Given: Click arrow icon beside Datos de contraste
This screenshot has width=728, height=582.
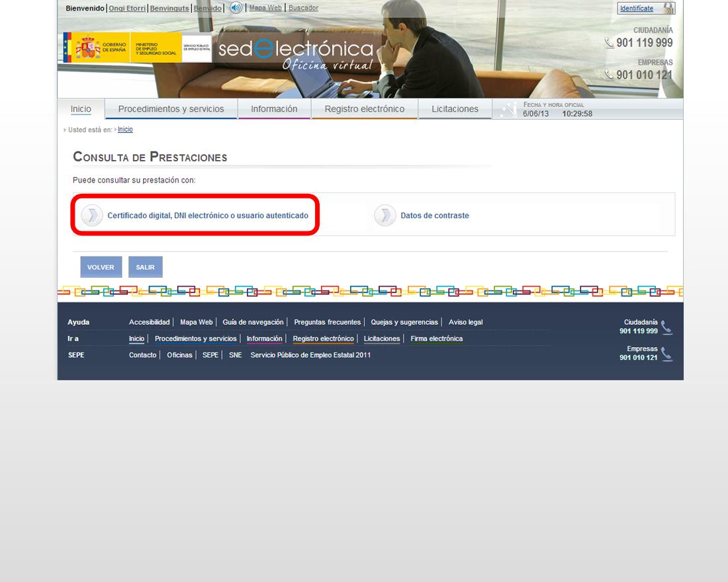Looking at the screenshot, I should pos(385,216).
